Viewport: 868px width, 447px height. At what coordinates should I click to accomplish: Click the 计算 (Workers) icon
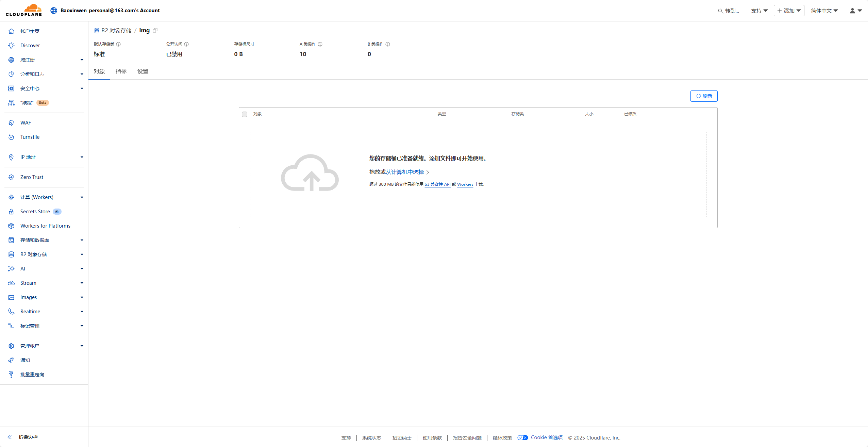click(11, 197)
